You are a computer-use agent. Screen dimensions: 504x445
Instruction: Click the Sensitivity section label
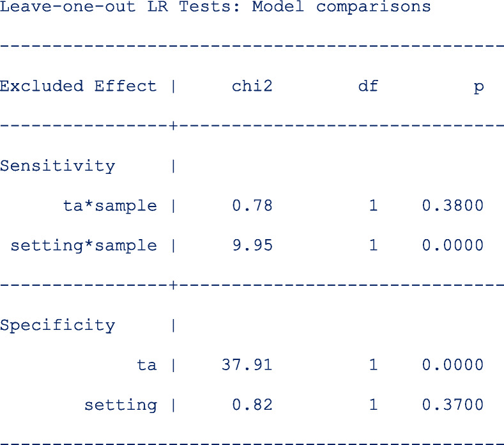[57, 166]
